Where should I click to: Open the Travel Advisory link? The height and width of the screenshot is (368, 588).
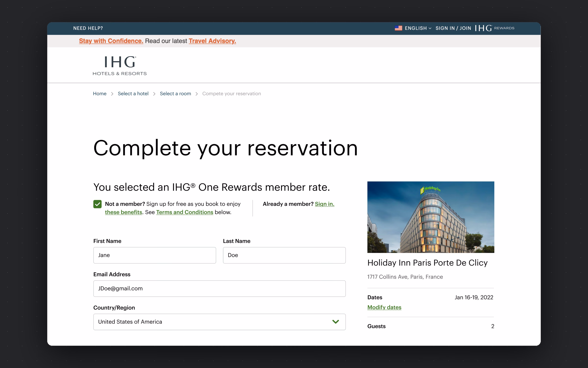coord(212,41)
